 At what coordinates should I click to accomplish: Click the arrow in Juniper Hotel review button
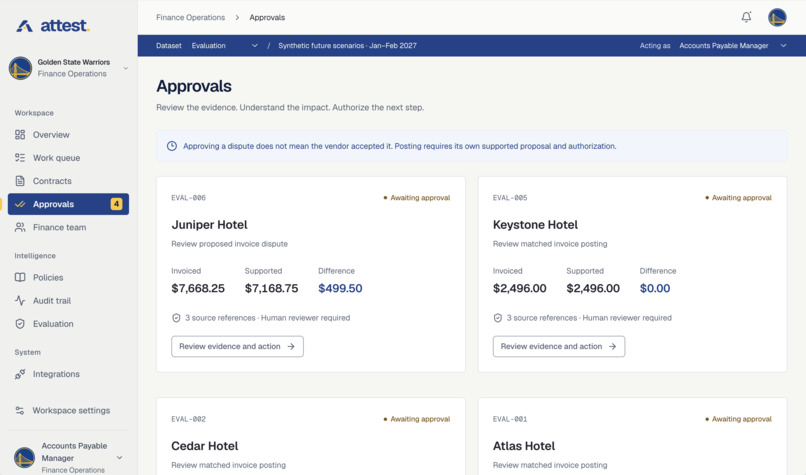291,346
